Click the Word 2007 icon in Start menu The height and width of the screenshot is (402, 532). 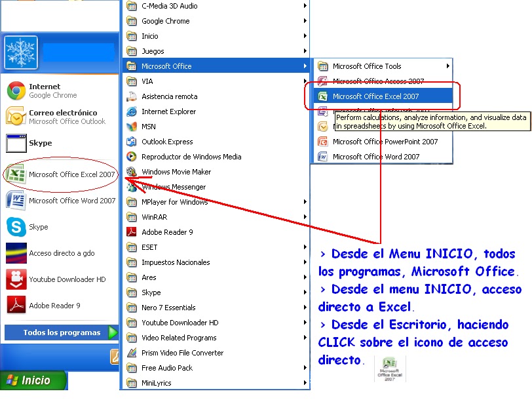(16, 201)
